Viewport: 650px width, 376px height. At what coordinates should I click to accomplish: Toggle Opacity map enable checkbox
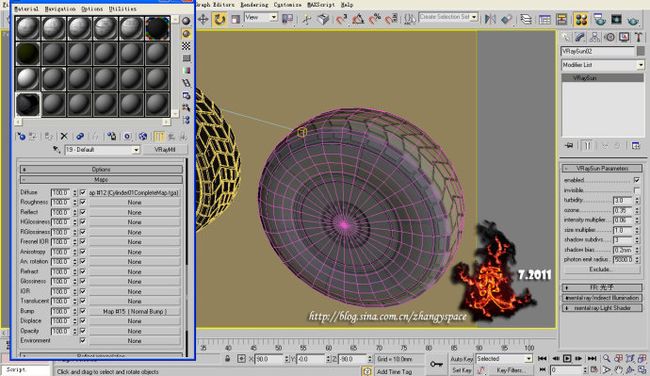click(x=82, y=331)
